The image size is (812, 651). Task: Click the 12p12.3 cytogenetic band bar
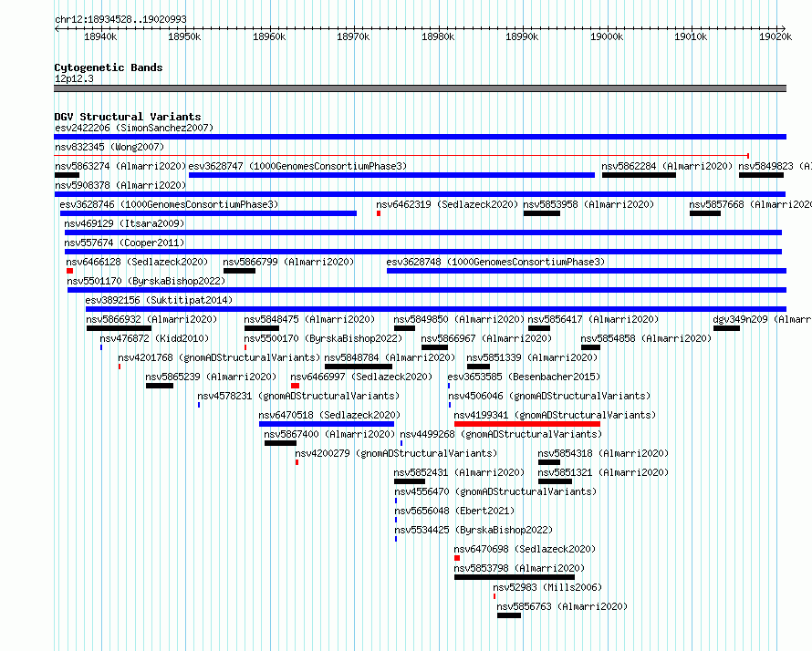pos(420,89)
